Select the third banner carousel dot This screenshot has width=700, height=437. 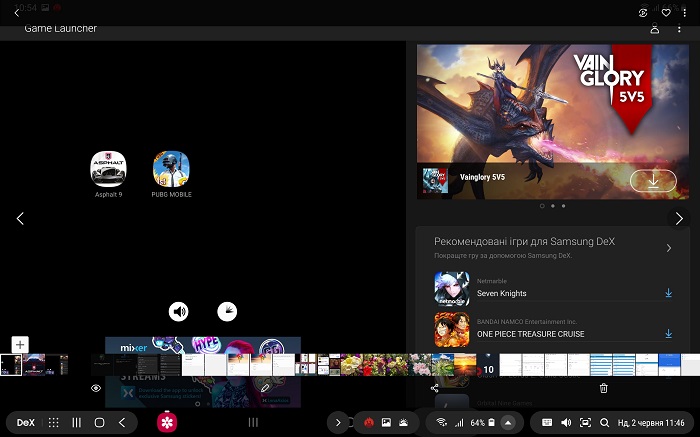pyautogui.click(x=563, y=206)
